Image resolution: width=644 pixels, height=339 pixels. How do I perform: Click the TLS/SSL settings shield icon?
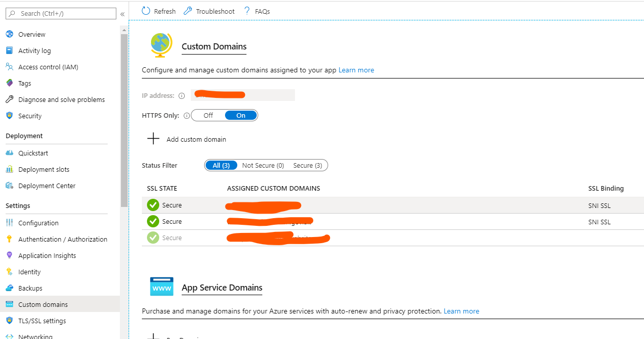(9, 321)
